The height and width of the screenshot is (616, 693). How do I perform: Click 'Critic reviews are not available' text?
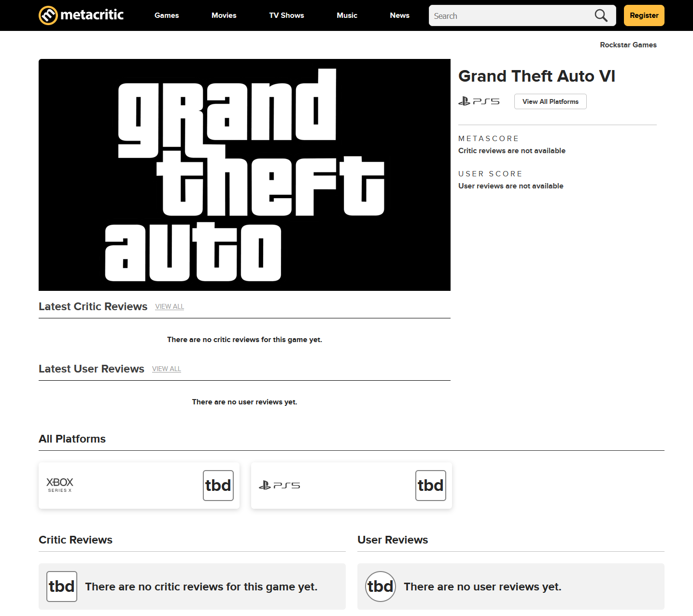click(512, 151)
